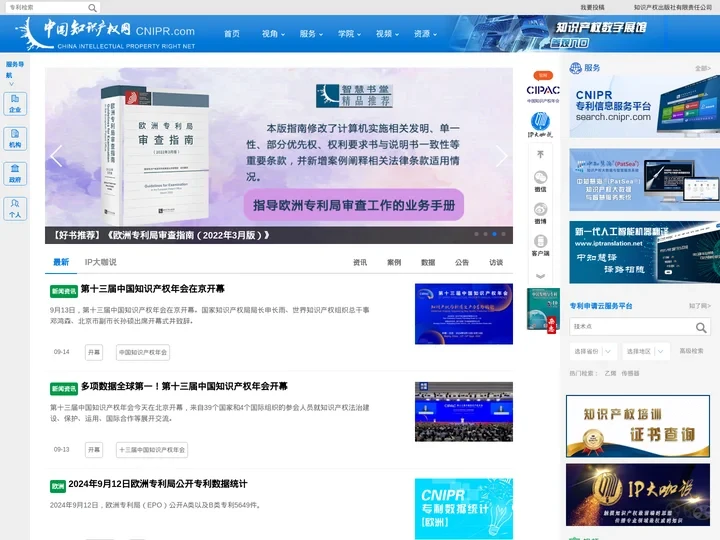
Task: Click hot search term 乙烯
Action: pos(610,373)
